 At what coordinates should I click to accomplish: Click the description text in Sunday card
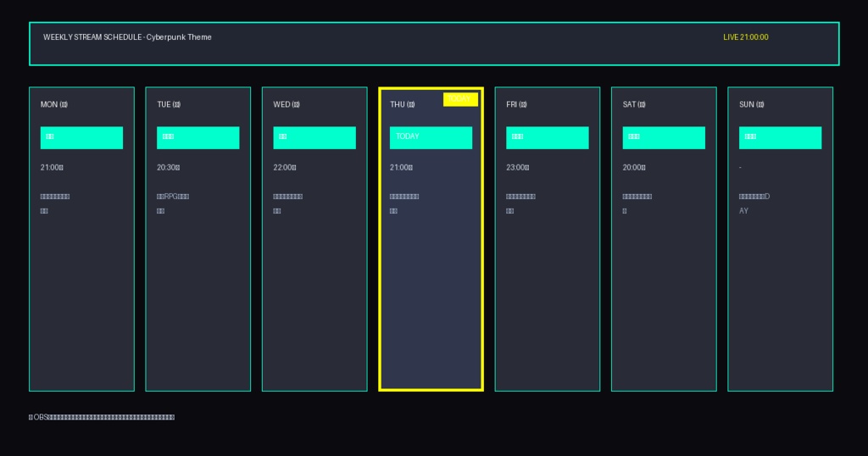[x=754, y=203]
